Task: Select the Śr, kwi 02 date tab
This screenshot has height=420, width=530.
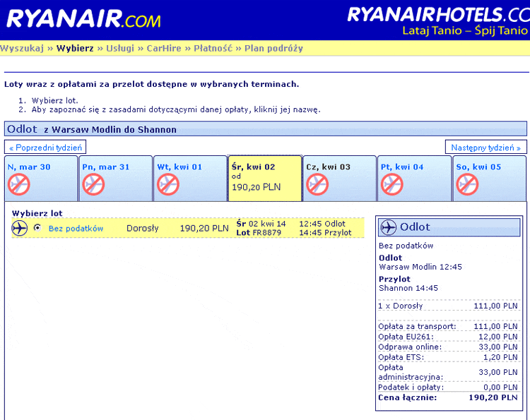Action: (x=265, y=179)
